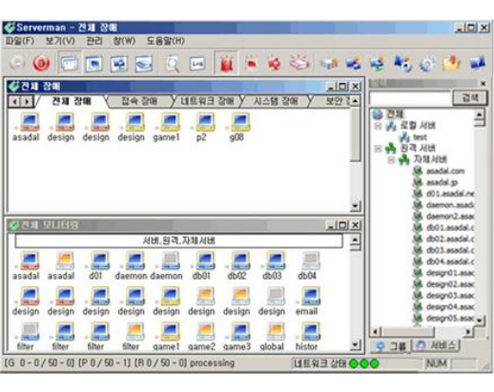Collapse the 로컬 서버 tree node
494x392 pixels.
(378, 126)
